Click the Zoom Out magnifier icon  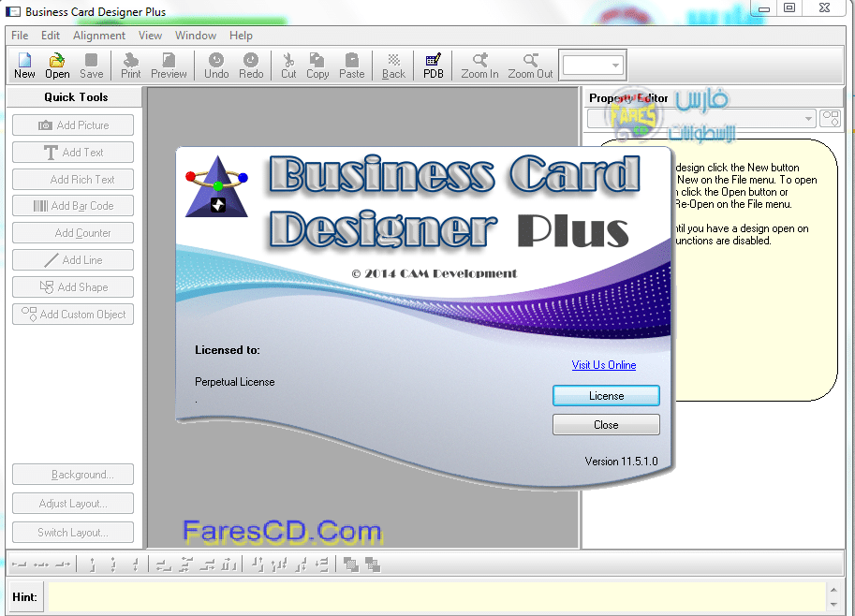(x=530, y=66)
